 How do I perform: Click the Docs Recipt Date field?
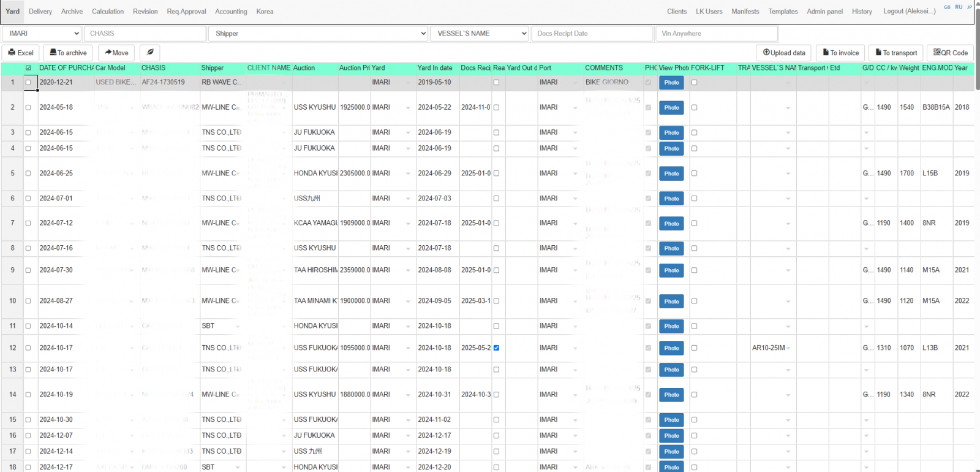tap(592, 34)
